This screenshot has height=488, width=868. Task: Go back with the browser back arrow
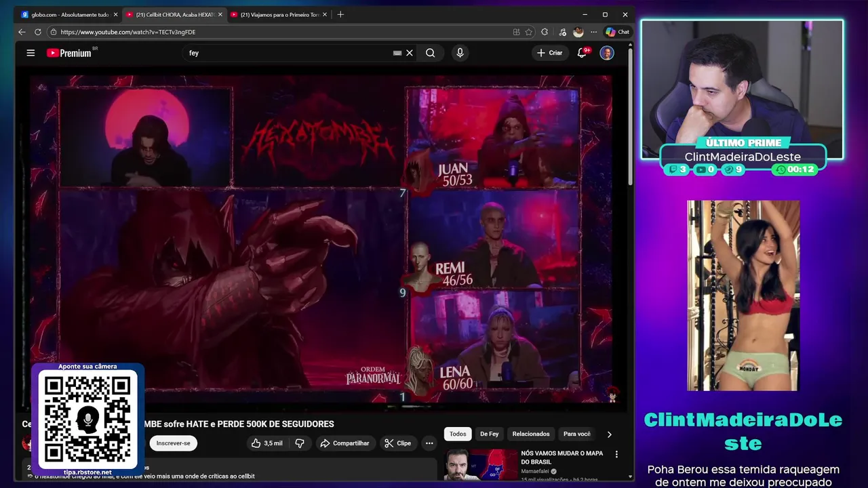(x=22, y=32)
